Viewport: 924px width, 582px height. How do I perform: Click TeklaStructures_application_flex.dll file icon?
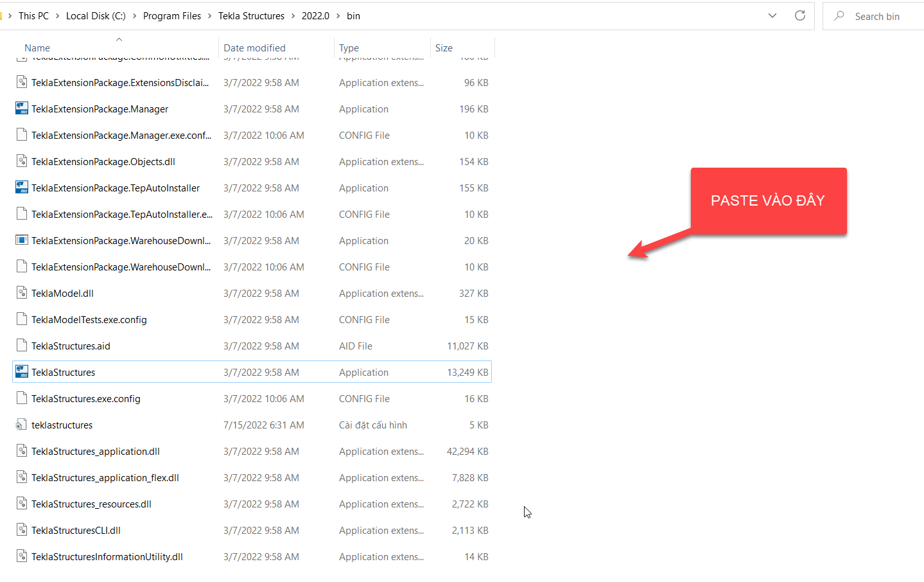coord(22,477)
